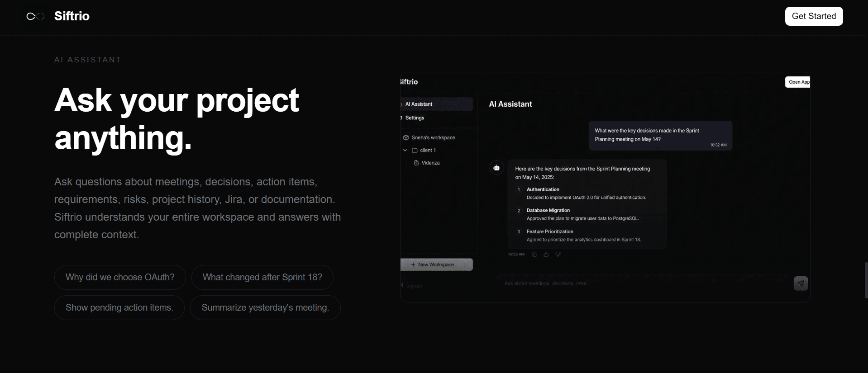Choose the "Why did we choose OAuth?" prompt
868x373 pixels.
[x=120, y=277]
